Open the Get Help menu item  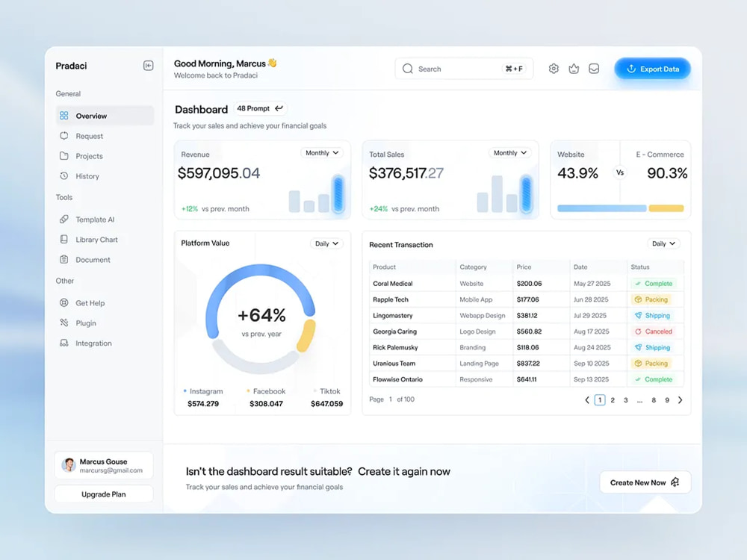coord(105,302)
